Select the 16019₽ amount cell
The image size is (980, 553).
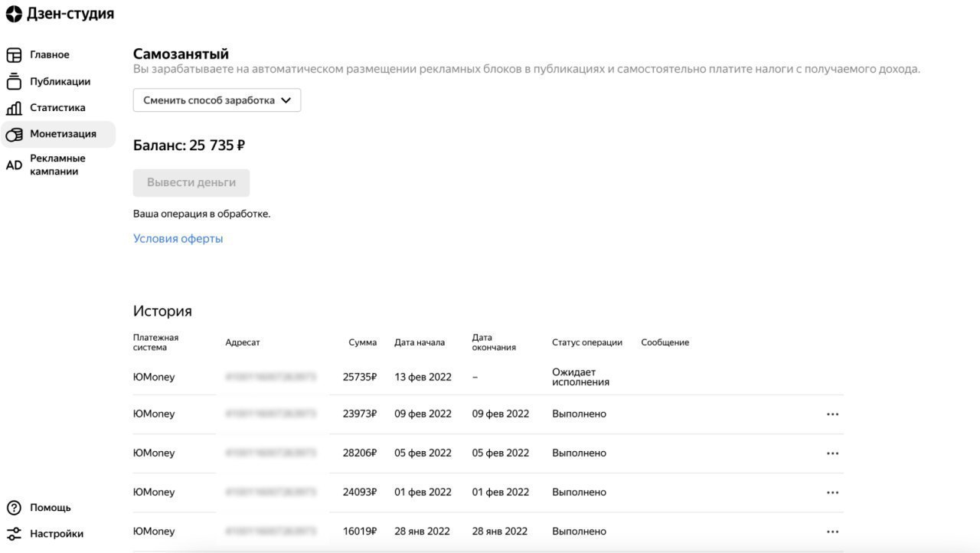coord(360,531)
